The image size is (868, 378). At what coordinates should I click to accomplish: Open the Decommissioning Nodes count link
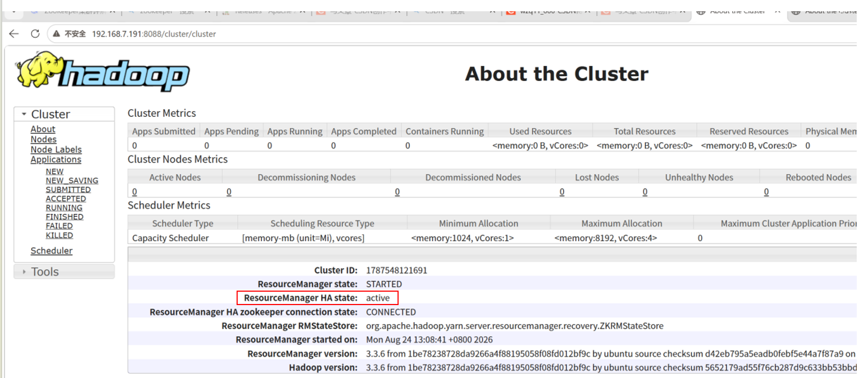pyautogui.click(x=229, y=192)
